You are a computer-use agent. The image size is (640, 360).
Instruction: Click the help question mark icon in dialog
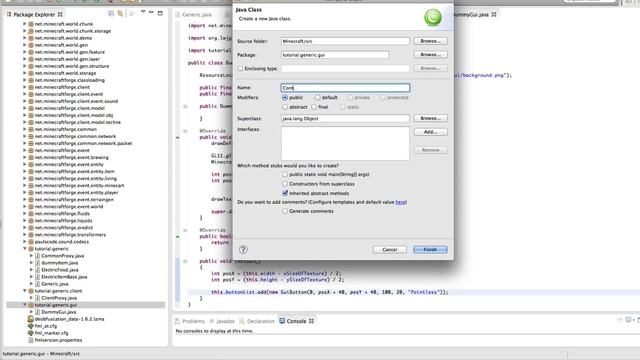243,249
